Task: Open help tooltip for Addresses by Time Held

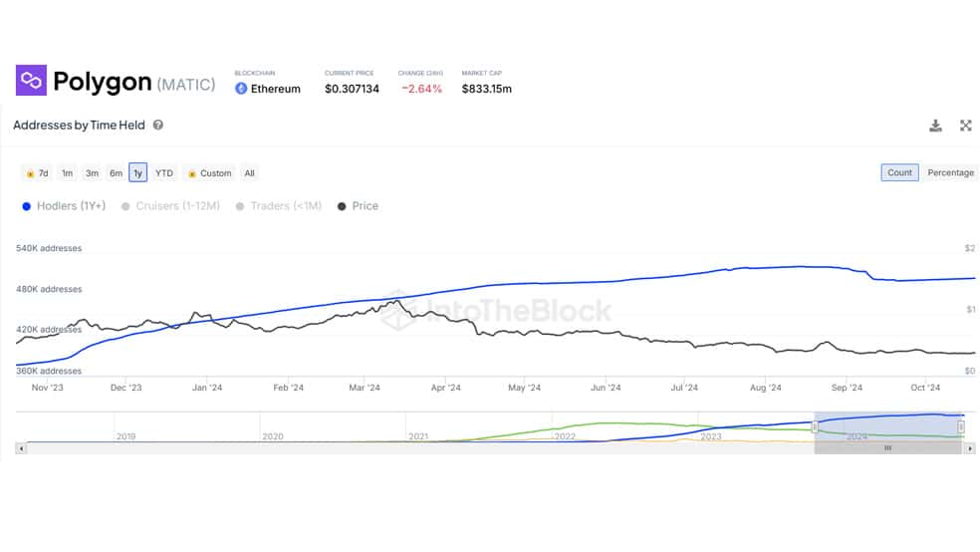Action: [x=158, y=125]
